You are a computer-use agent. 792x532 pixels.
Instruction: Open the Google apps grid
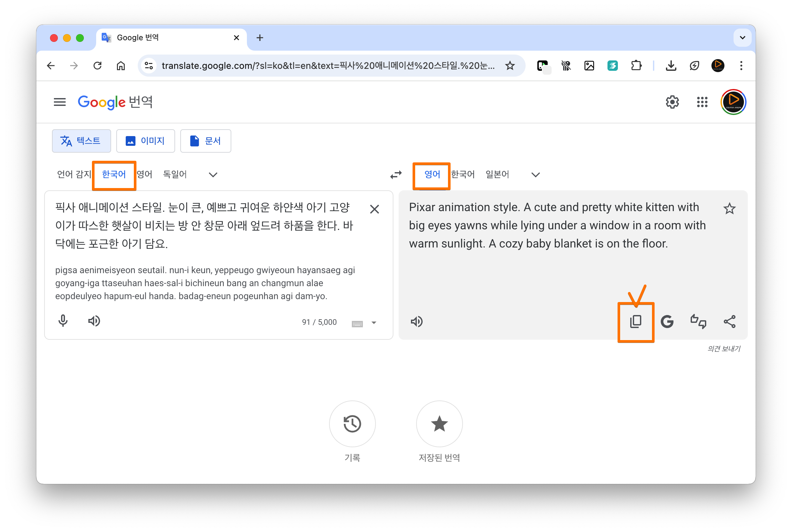(x=702, y=102)
